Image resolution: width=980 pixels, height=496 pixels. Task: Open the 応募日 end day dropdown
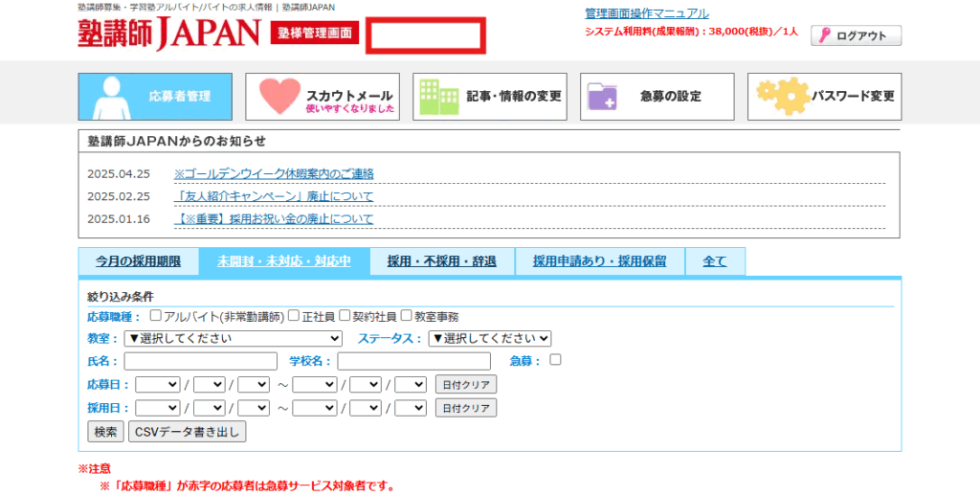(410, 384)
